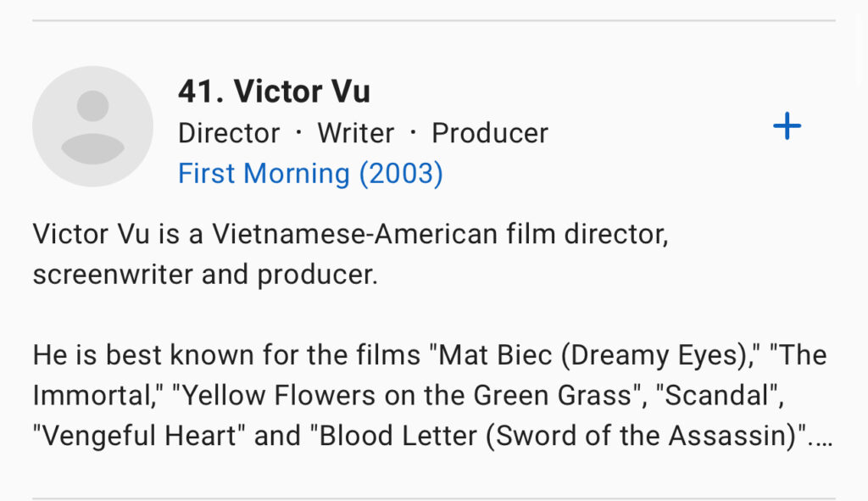Expand the truncated bio via trailing ellipsis

coord(824,437)
